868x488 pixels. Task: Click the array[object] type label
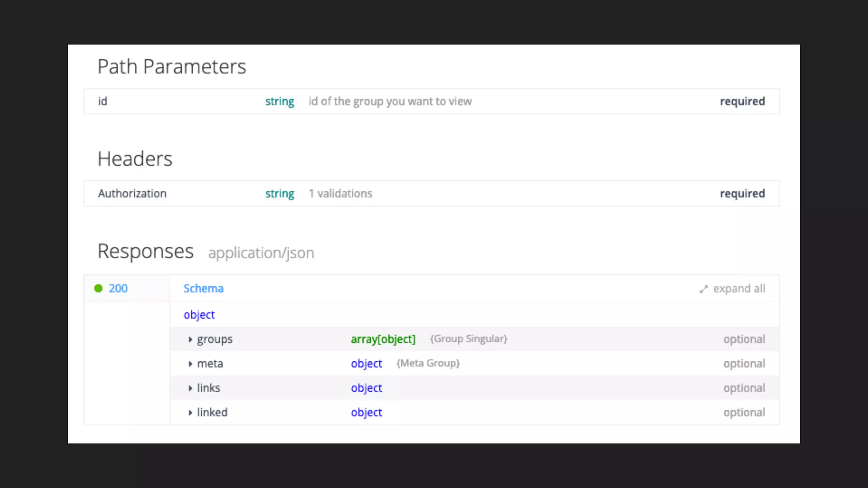point(383,339)
